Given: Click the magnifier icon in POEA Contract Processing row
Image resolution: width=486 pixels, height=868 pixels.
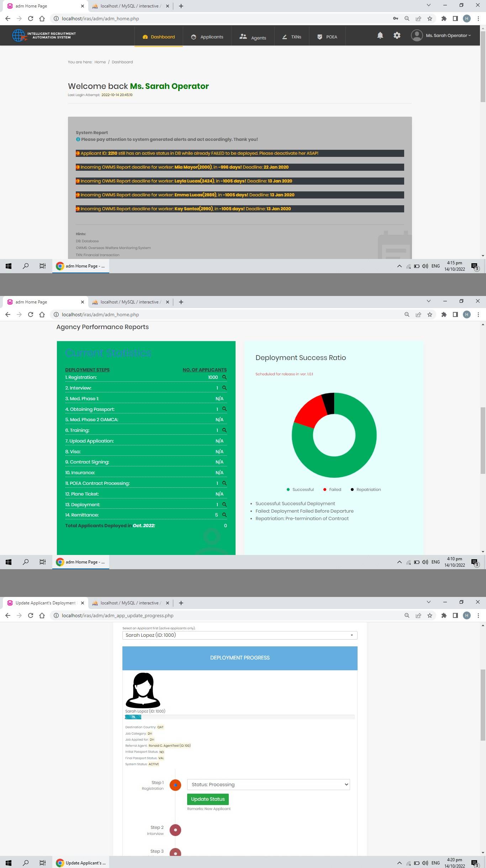Looking at the screenshot, I should tap(224, 483).
